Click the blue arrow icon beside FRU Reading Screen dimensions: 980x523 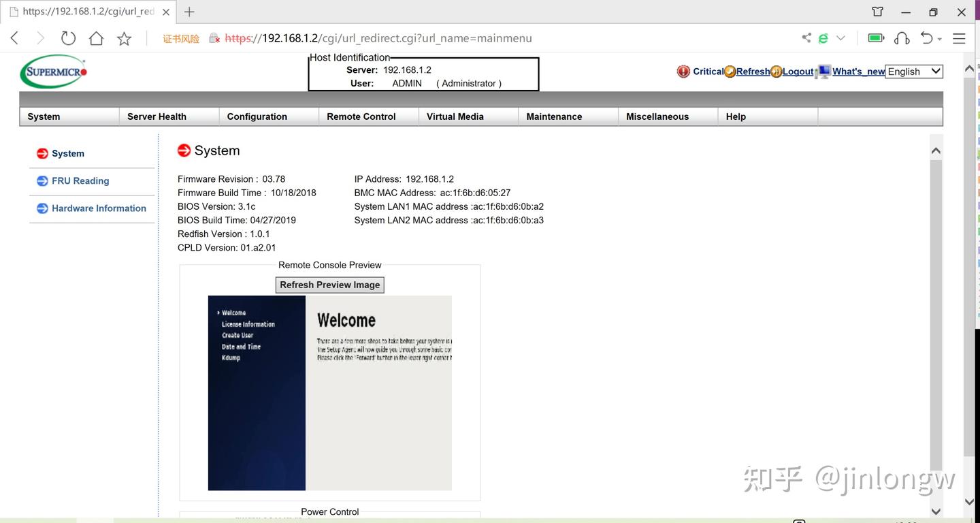[42, 180]
